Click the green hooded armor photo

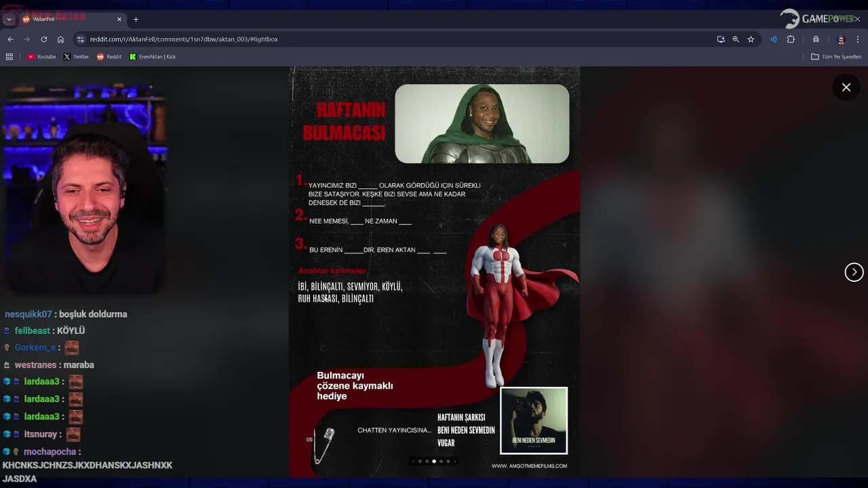[x=482, y=123]
